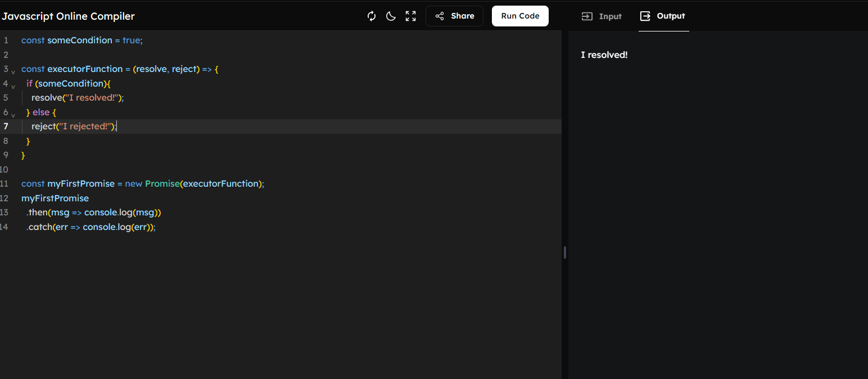Click the 'I resolved!' string on line 5
This screenshot has height=379, width=868.
(x=90, y=98)
